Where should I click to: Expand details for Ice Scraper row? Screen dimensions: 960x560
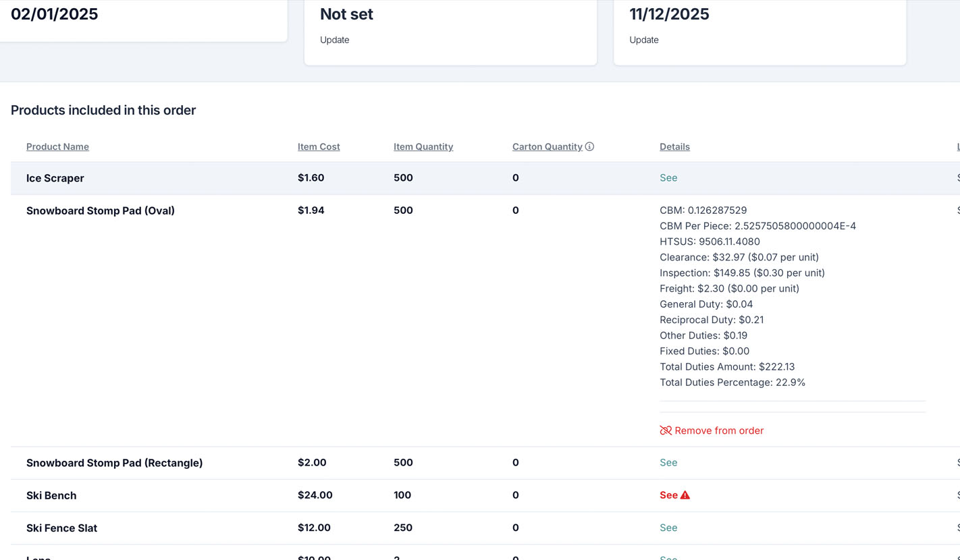(x=668, y=178)
